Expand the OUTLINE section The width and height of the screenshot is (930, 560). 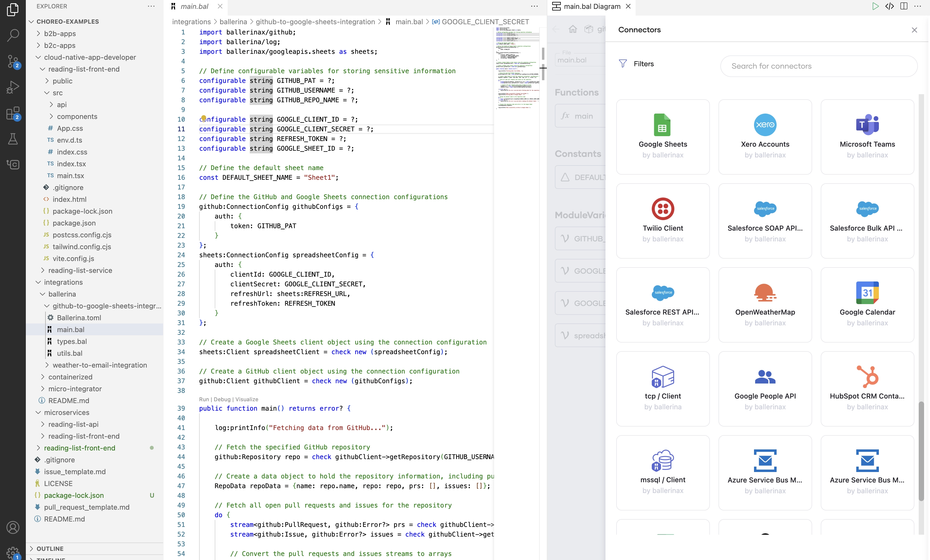pyautogui.click(x=94, y=549)
